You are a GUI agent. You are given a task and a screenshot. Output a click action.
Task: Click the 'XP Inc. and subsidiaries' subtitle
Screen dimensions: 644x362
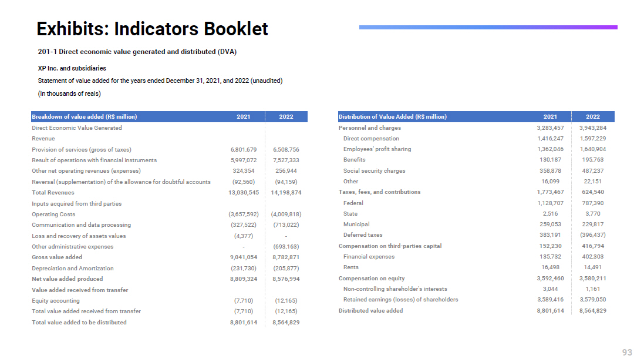(x=72, y=68)
